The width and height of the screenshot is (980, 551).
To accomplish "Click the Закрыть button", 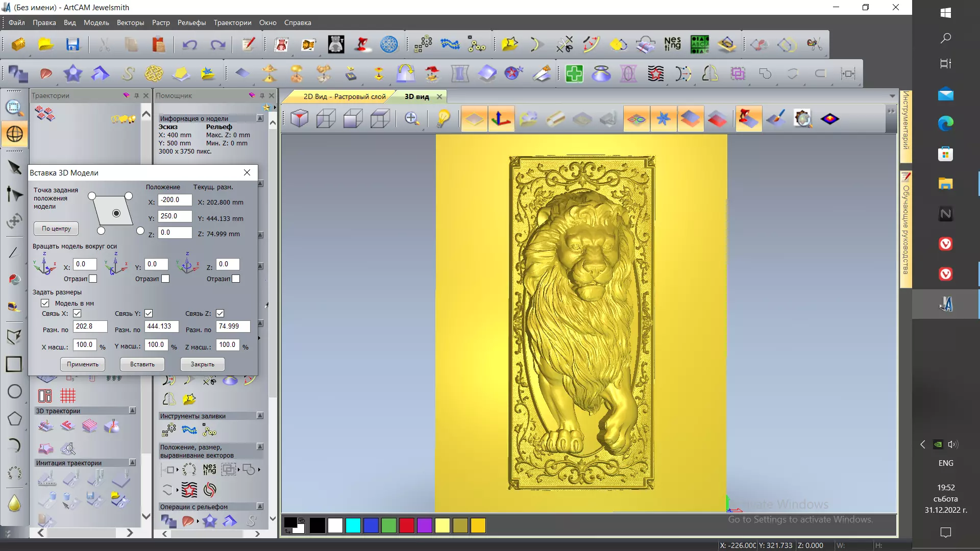I will [x=203, y=364].
